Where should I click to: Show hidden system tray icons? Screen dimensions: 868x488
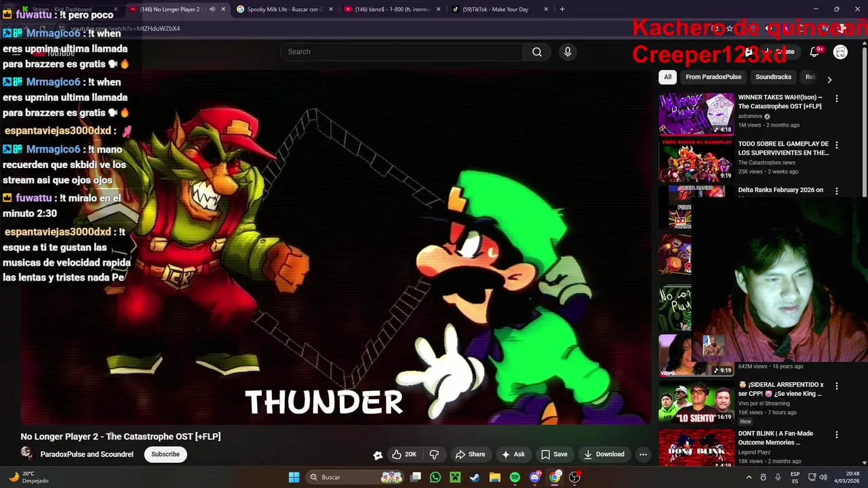749,477
